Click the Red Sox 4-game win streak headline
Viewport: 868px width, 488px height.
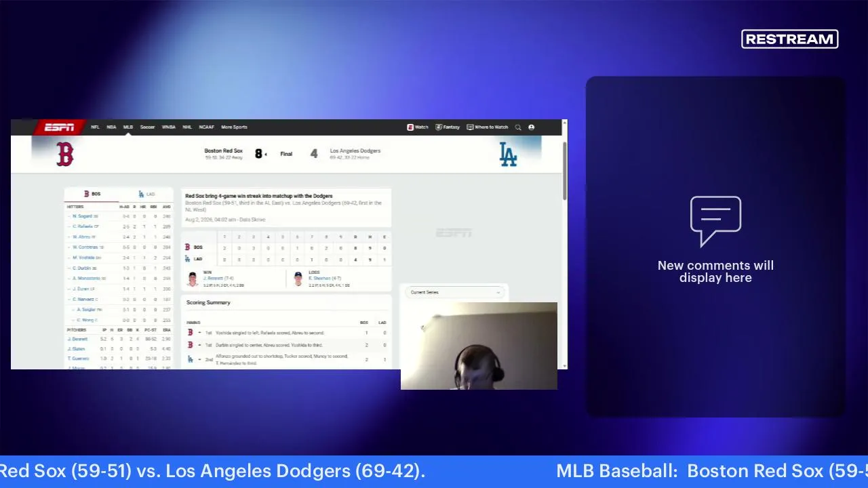click(x=259, y=196)
